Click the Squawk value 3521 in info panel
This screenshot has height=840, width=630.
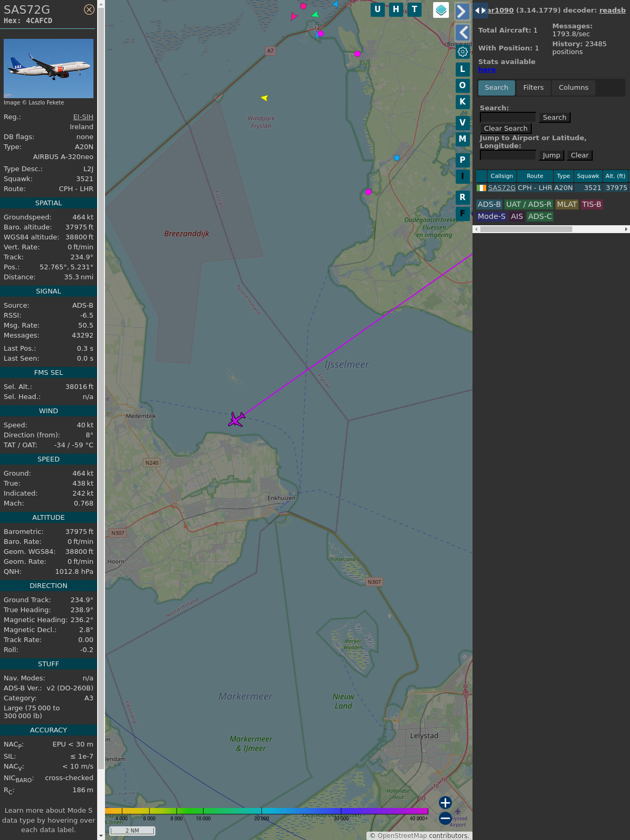(85, 179)
